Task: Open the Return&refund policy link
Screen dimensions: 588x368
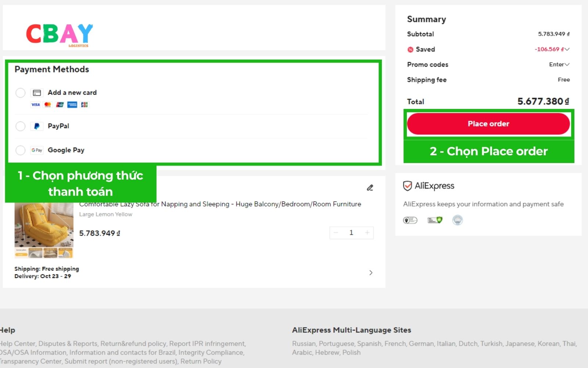Action: pos(133,343)
